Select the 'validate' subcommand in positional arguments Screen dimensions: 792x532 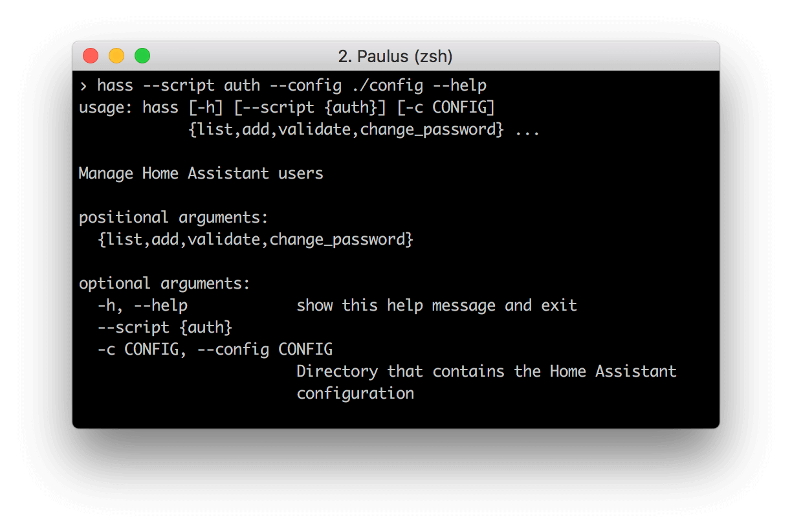pos(225,239)
